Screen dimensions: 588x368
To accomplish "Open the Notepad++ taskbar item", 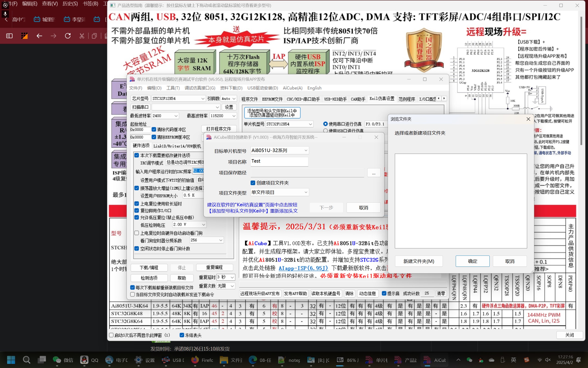I will pyautogui.click(x=289, y=360).
